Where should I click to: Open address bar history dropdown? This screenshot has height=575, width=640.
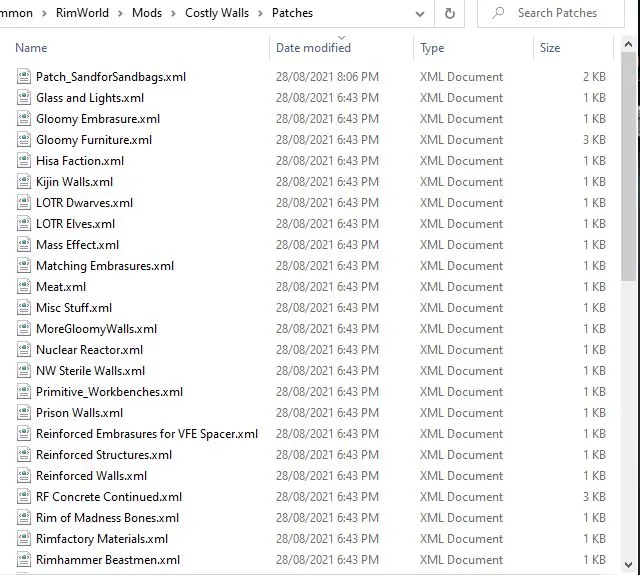pyautogui.click(x=418, y=14)
